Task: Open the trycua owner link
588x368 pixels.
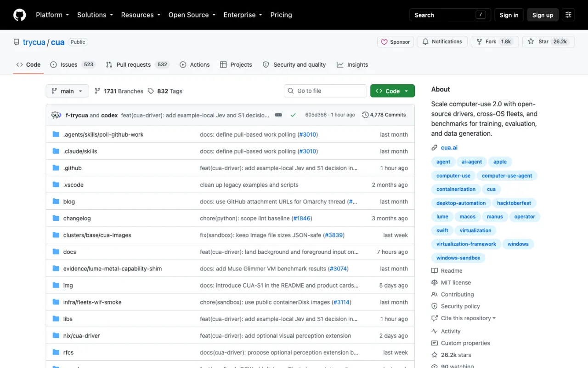Action: [x=34, y=42]
